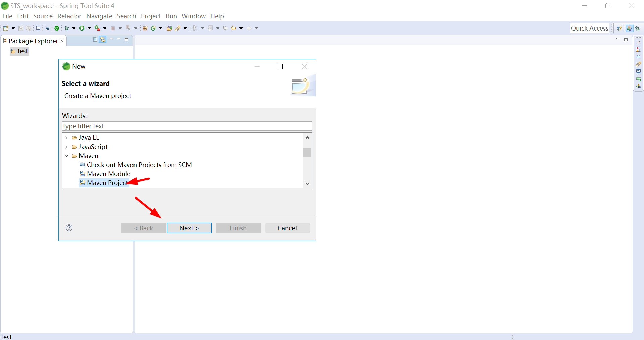Click the Cancel button
Viewport: 644px width, 340px height.
pyautogui.click(x=287, y=228)
